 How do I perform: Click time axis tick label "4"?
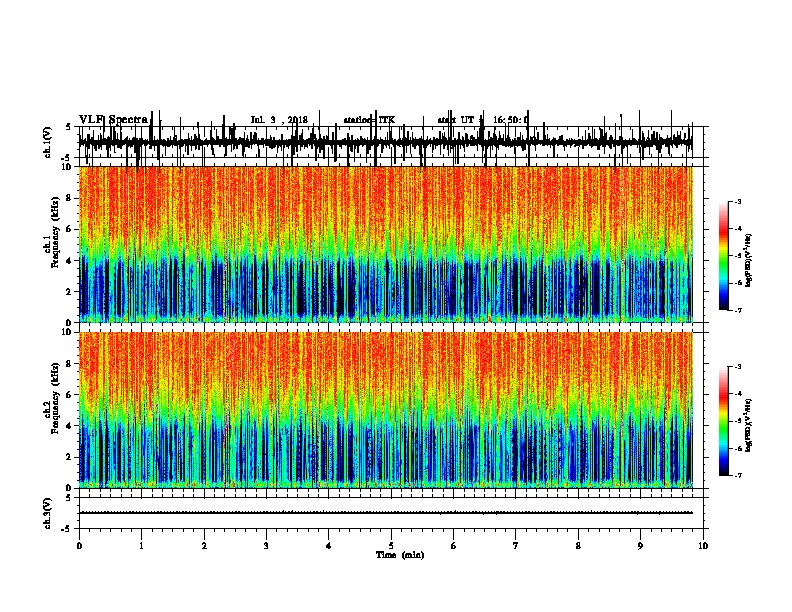click(329, 546)
